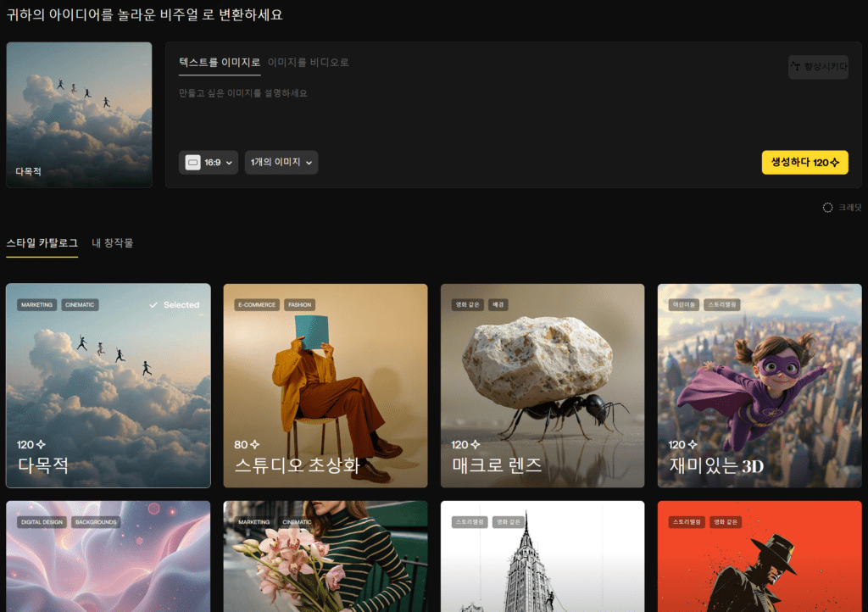Click the yellow 생성하다 120 button
Viewport: 868px width, 612px height.
[x=805, y=163]
